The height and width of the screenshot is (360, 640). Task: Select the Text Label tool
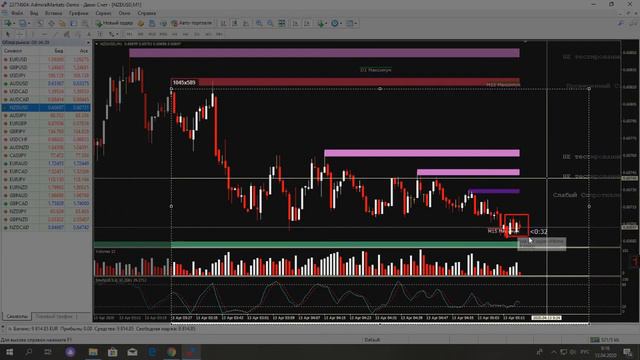pyautogui.click(x=100, y=34)
